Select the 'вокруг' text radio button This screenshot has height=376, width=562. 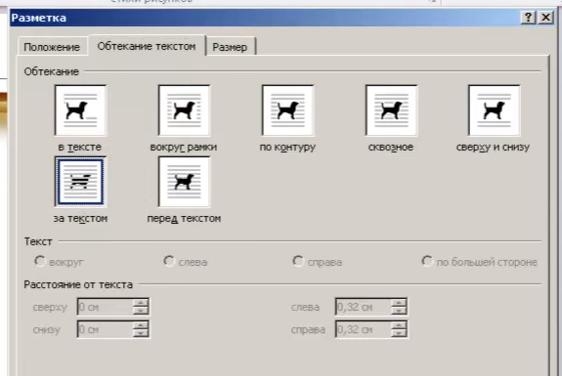39,261
